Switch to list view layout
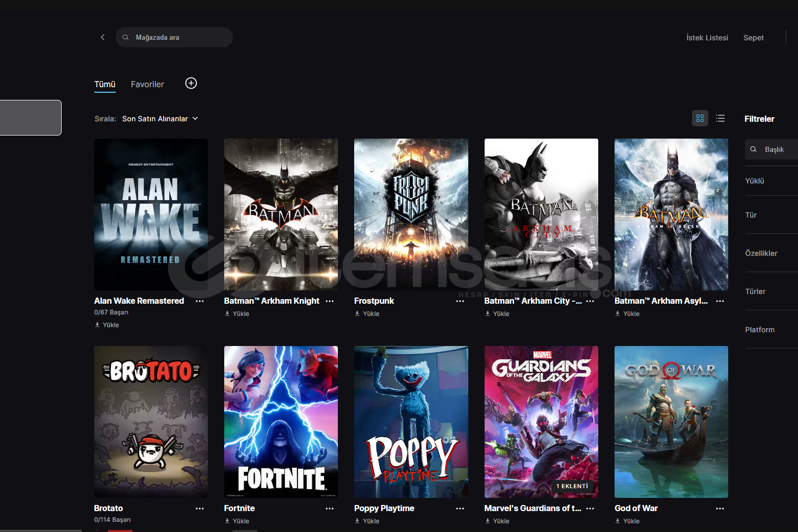Image resolution: width=798 pixels, height=532 pixels. (720, 118)
